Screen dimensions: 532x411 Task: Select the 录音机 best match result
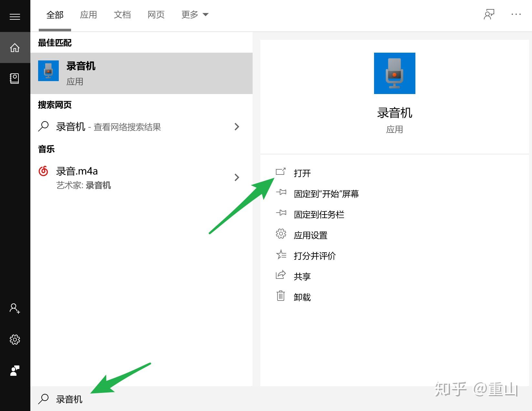click(141, 73)
